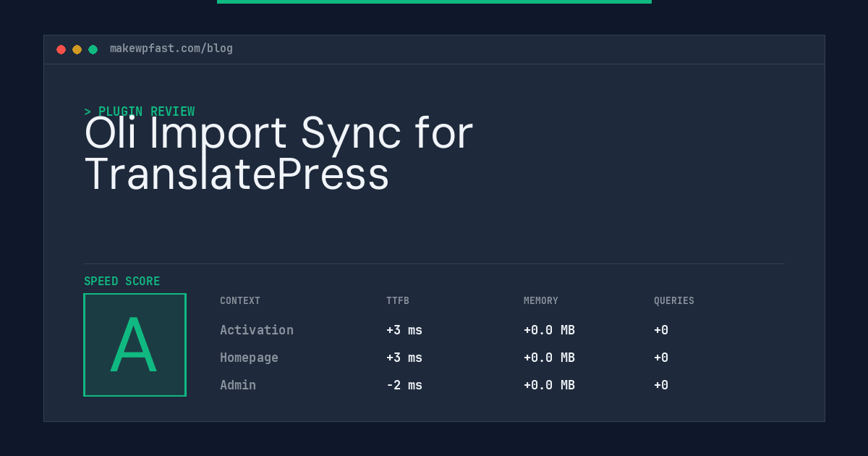Click the Admin TTFB value '-2 ms'

point(404,385)
